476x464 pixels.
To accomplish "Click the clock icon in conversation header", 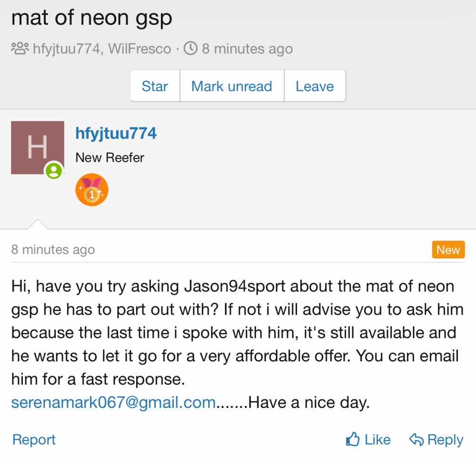I will coord(190,49).
